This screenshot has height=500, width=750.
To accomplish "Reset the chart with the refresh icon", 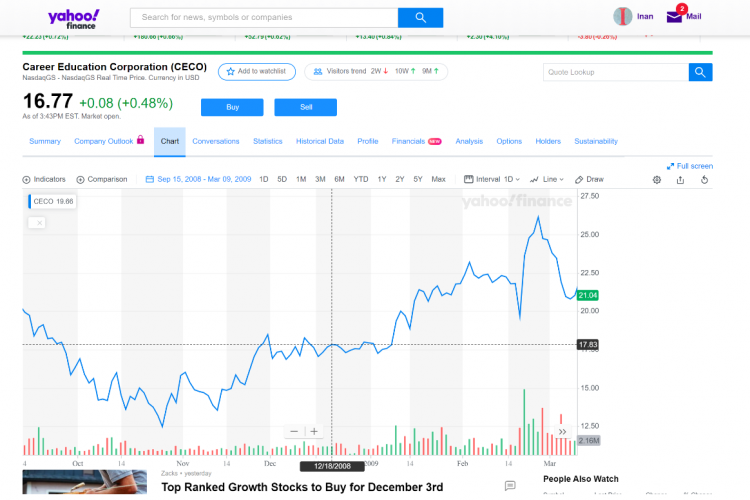I will (705, 180).
